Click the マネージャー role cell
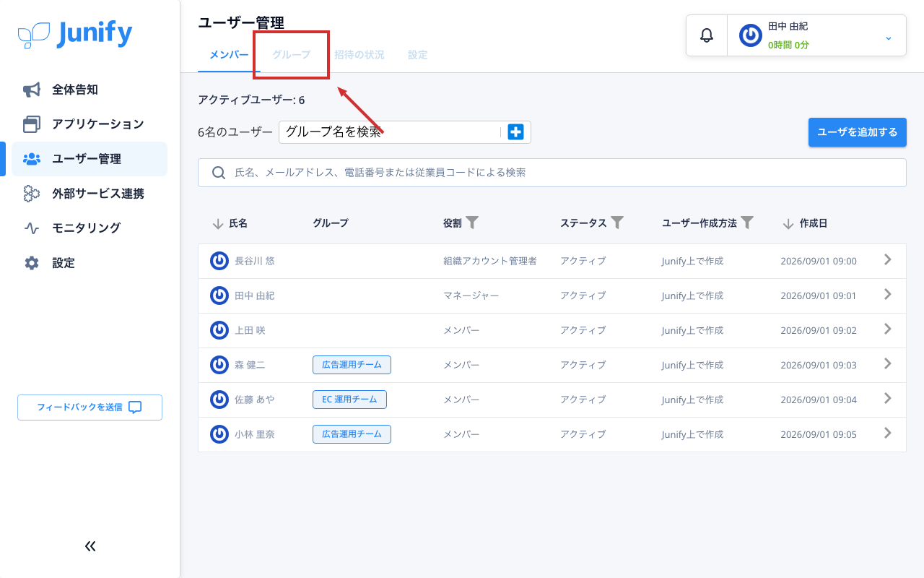 click(471, 296)
